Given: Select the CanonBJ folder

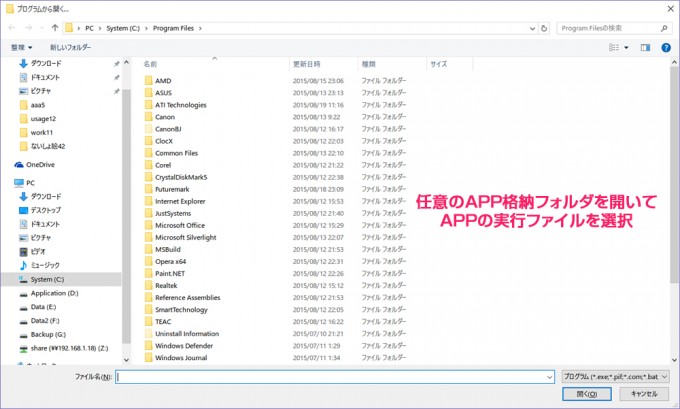Looking at the screenshot, I should (168, 129).
